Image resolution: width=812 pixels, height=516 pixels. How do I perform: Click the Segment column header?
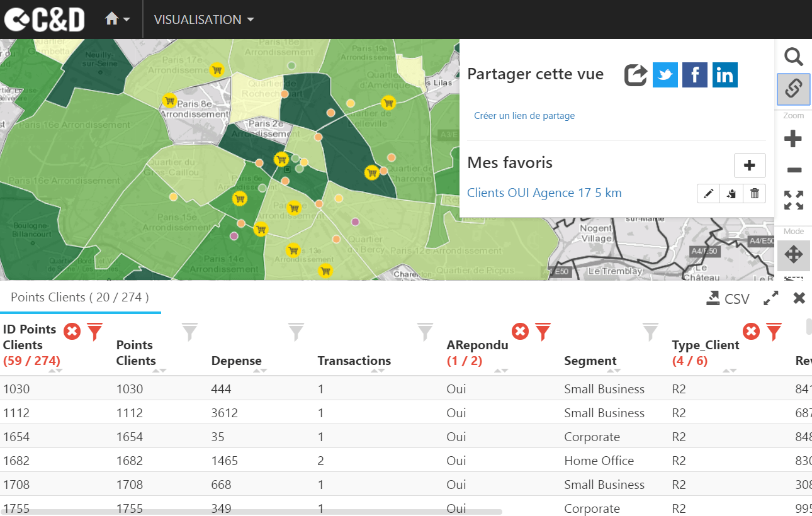pos(590,361)
